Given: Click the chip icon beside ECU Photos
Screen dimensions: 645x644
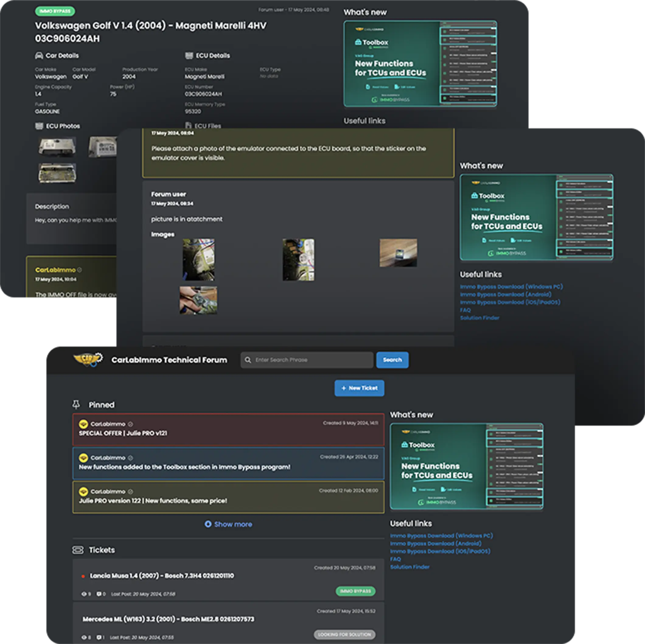Looking at the screenshot, I should pyautogui.click(x=39, y=126).
